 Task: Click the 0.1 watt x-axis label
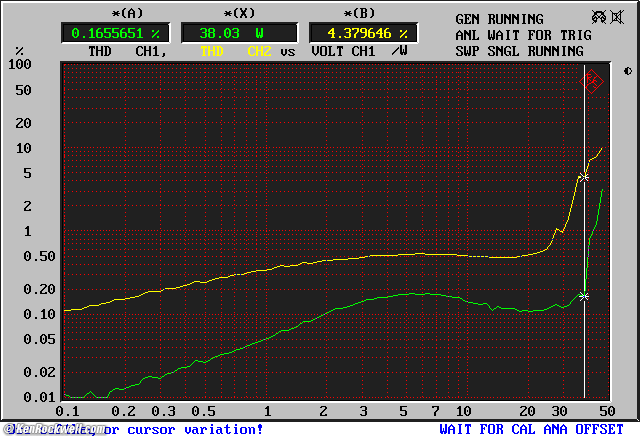click(x=68, y=411)
